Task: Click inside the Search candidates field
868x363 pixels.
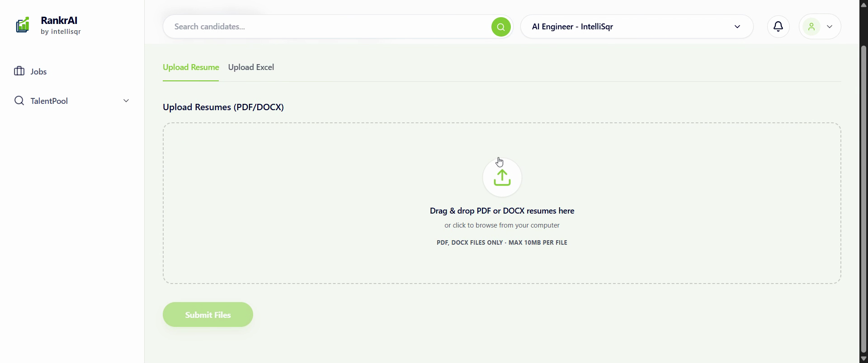Action: 316,26
